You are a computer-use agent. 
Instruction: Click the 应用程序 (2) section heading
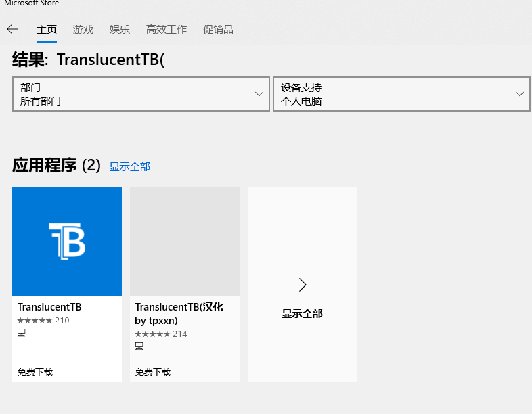click(x=56, y=166)
